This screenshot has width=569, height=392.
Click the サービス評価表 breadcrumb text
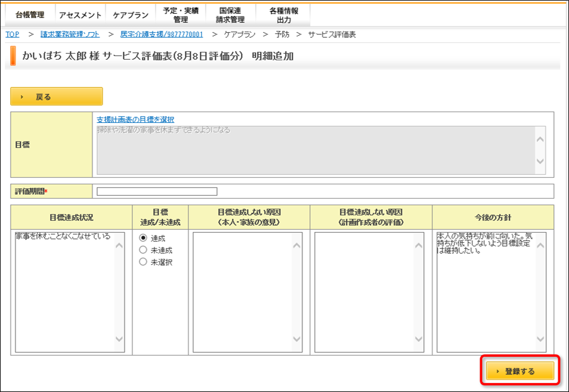[x=332, y=34]
